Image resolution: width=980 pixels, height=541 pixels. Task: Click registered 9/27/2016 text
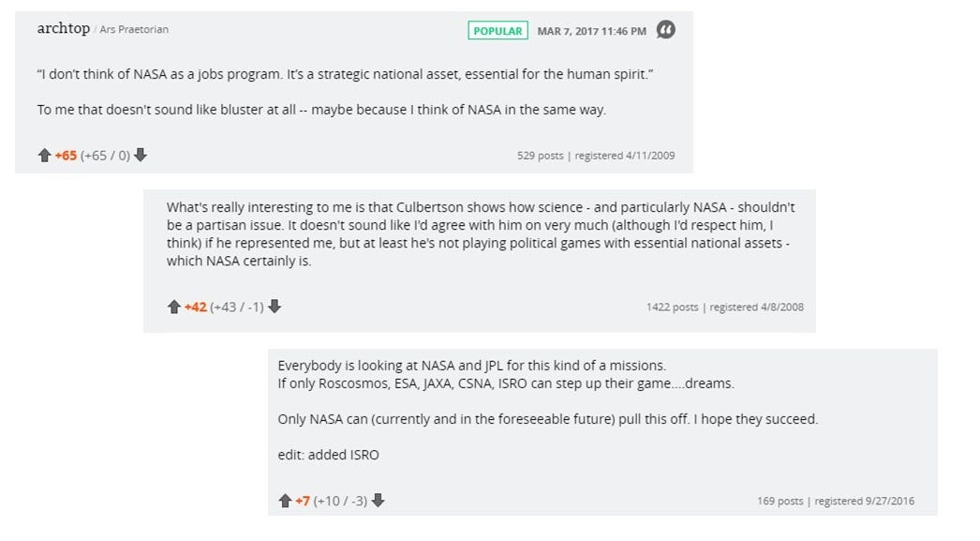pyautogui.click(x=864, y=502)
